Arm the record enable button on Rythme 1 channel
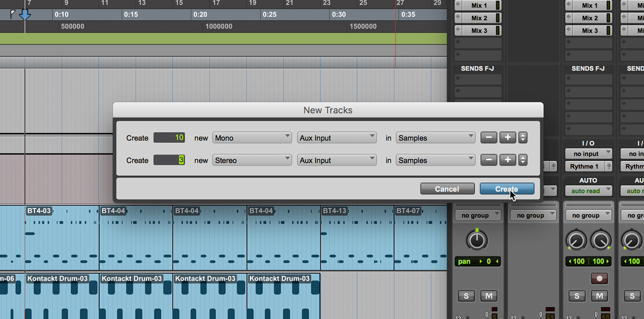The image size is (644, 319). click(x=600, y=278)
